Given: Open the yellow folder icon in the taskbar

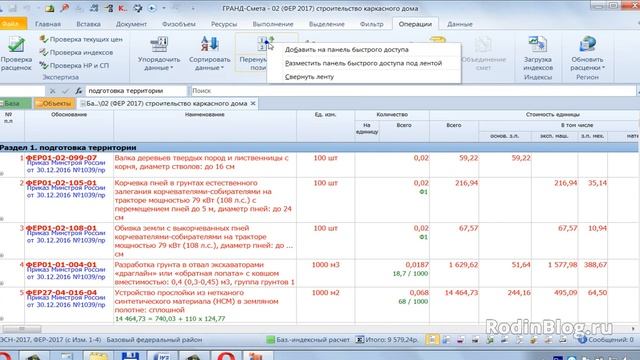Looking at the screenshot, I should point(98,357).
